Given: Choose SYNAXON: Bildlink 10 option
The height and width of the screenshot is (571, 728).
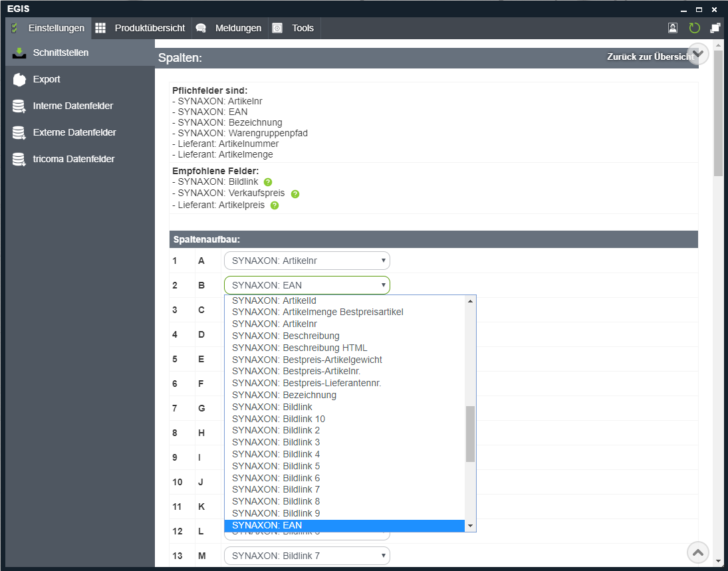Looking at the screenshot, I should (x=344, y=419).
